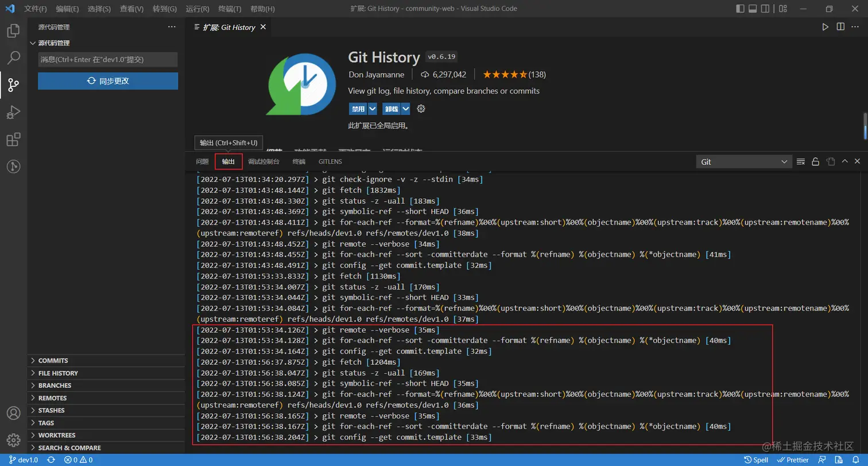
Task: Open the Explorer view in activity bar
Action: (x=13, y=31)
